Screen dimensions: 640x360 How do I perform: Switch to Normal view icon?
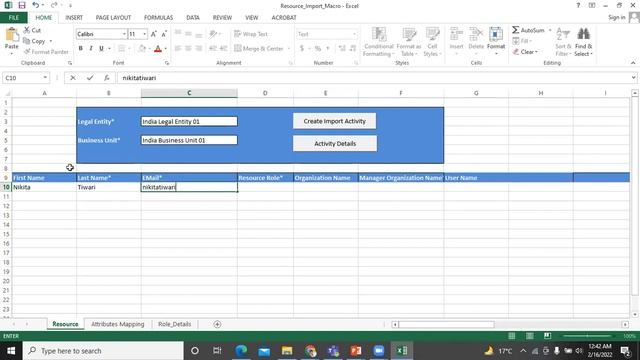coord(511,336)
